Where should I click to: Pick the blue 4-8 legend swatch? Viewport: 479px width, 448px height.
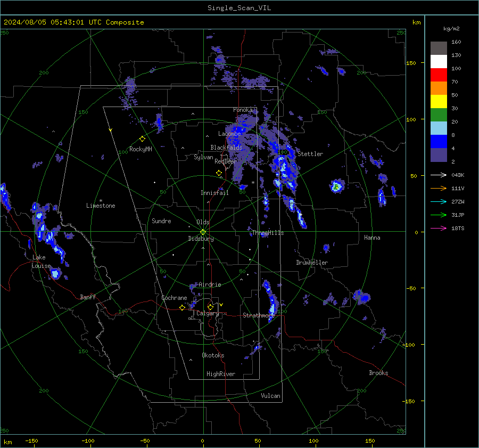tap(439, 141)
